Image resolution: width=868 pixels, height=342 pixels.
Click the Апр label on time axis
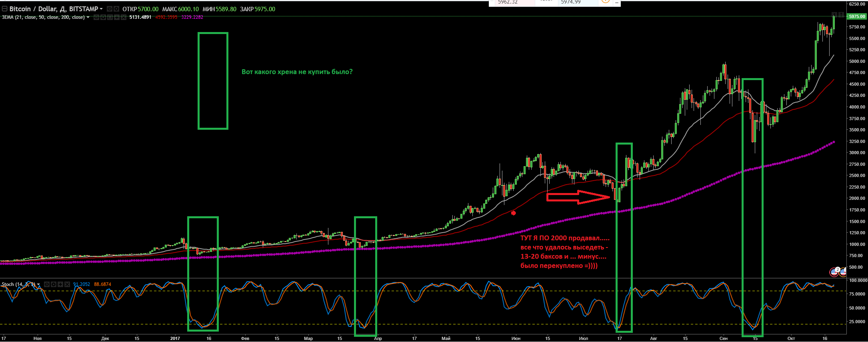click(x=378, y=338)
